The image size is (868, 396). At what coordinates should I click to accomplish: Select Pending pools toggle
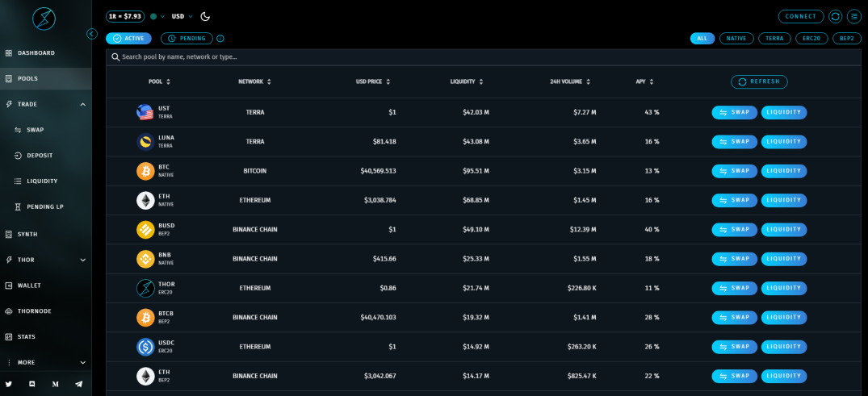click(x=187, y=39)
